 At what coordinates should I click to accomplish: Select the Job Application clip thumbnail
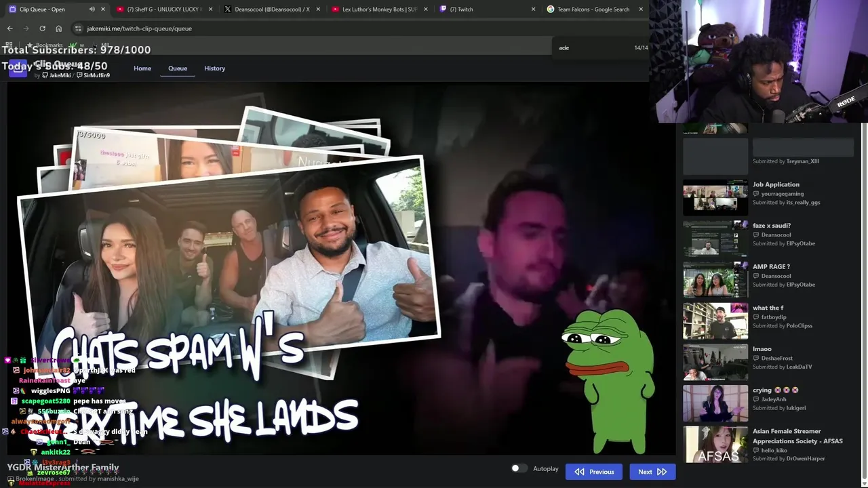(715, 197)
